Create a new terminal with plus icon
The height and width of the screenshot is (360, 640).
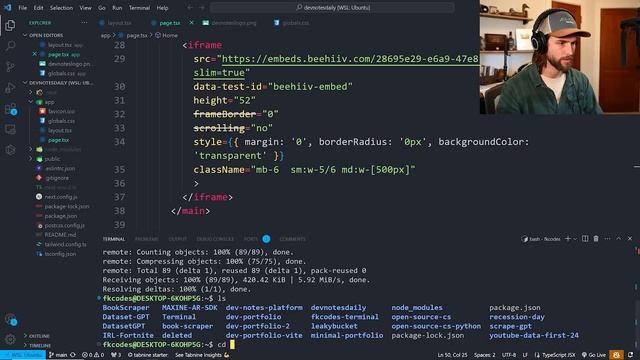pyautogui.click(x=568, y=239)
